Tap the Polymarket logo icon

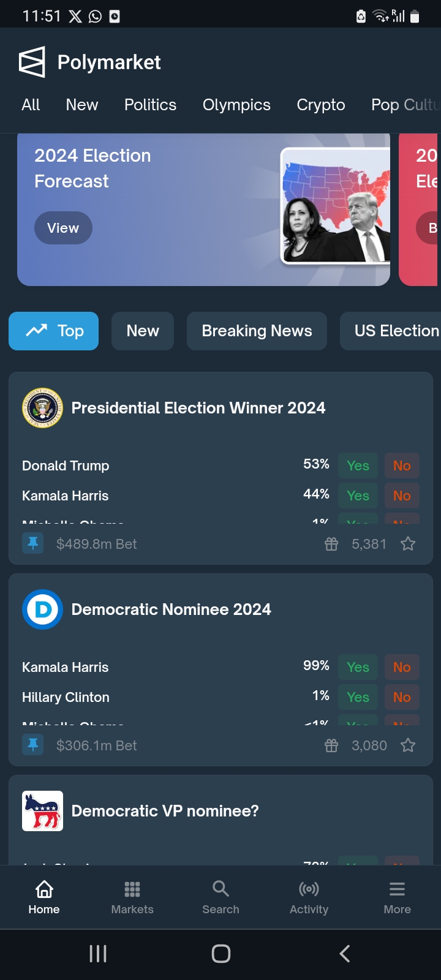pyautogui.click(x=32, y=62)
